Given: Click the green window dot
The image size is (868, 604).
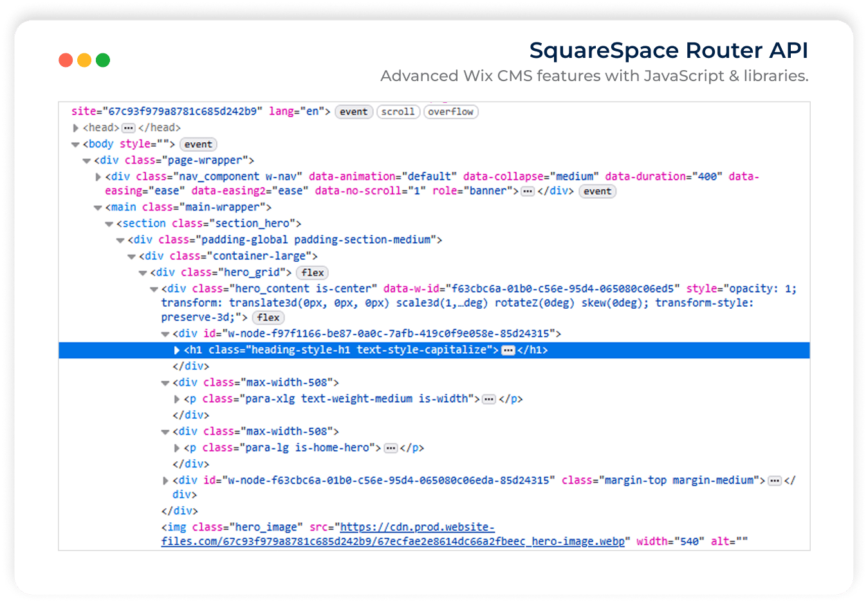Looking at the screenshot, I should (x=103, y=60).
